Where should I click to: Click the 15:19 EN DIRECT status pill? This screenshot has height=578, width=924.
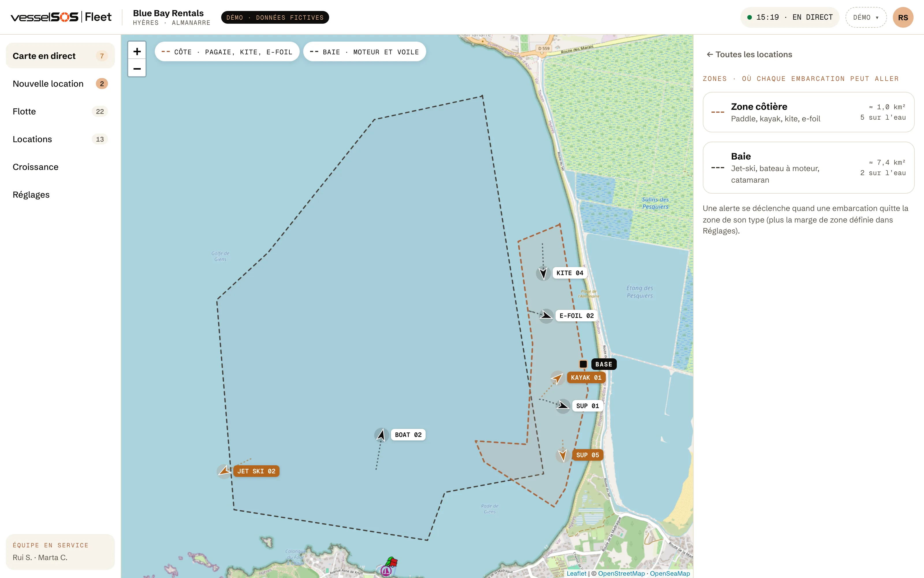(x=790, y=17)
